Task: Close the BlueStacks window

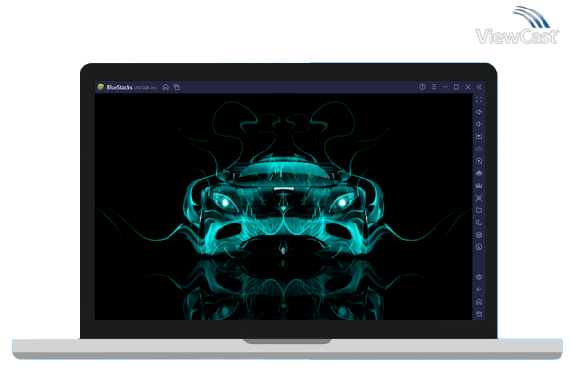Action: [x=468, y=87]
